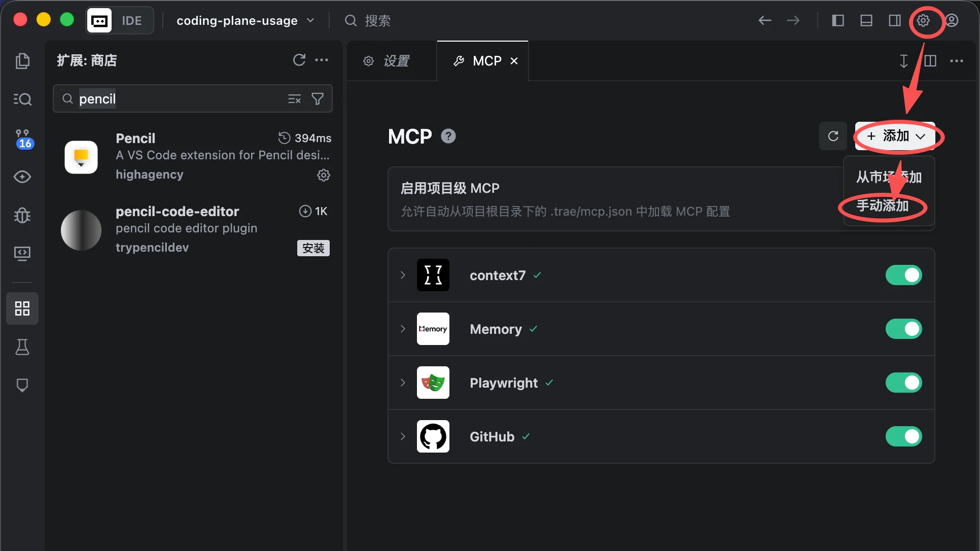980x551 pixels.
Task: Open the Run and Debug bug icon
Action: point(22,216)
